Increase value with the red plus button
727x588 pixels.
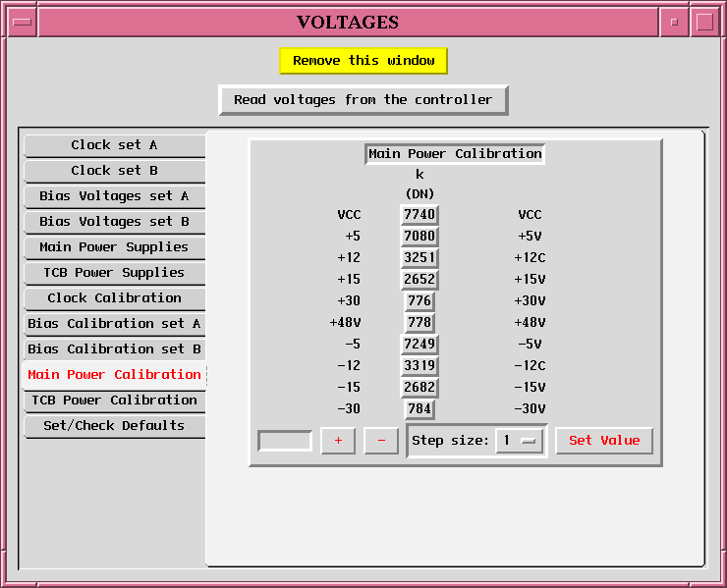pyautogui.click(x=338, y=441)
